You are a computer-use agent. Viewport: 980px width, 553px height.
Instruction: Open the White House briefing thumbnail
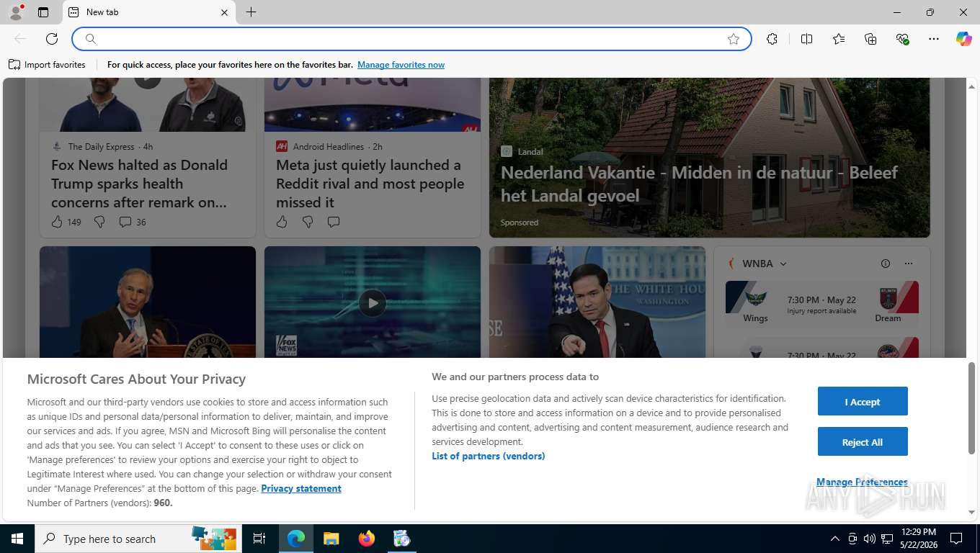pos(597,302)
